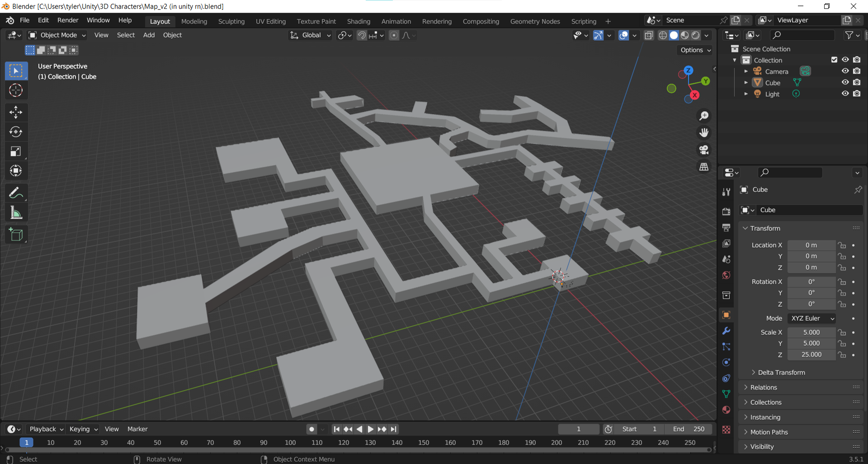This screenshot has height=464, width=868.
Task: Click the Options button in viewport
Action: pyautogui.click(x=695, y=50)
